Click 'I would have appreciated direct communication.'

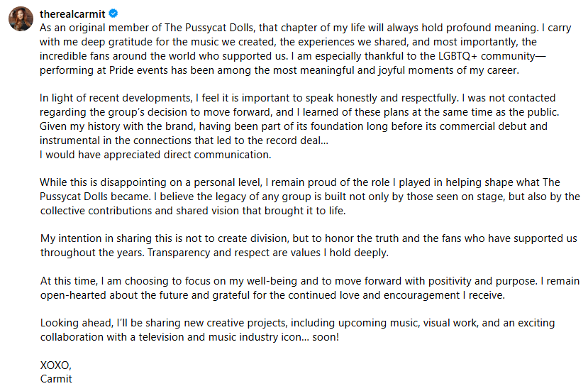(x=155, y=155)
